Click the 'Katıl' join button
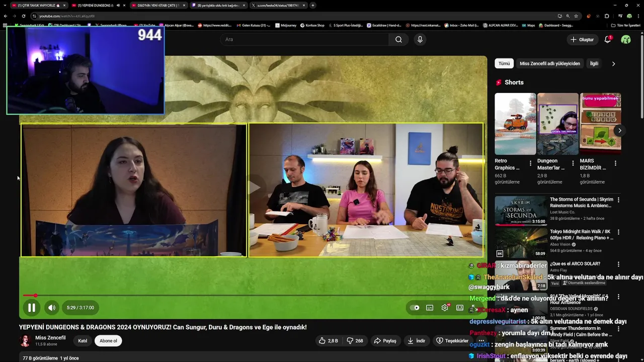The width and height of the screenshot is (644, 362). click(x=83, y=341)
